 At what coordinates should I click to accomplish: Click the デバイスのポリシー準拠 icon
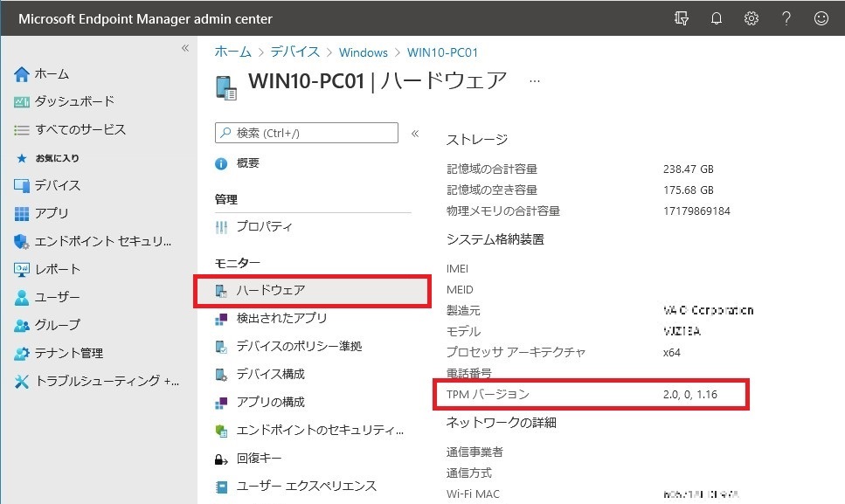coord(221,347)
